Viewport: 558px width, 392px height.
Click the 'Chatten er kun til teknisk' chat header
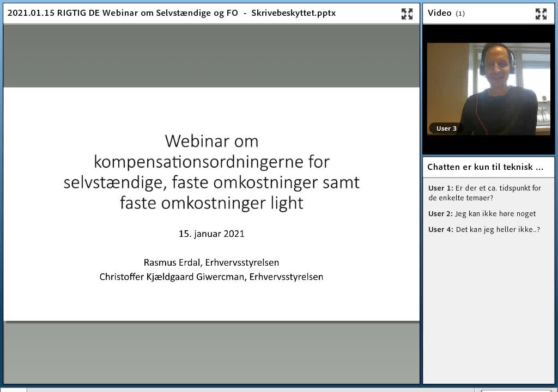485,167
